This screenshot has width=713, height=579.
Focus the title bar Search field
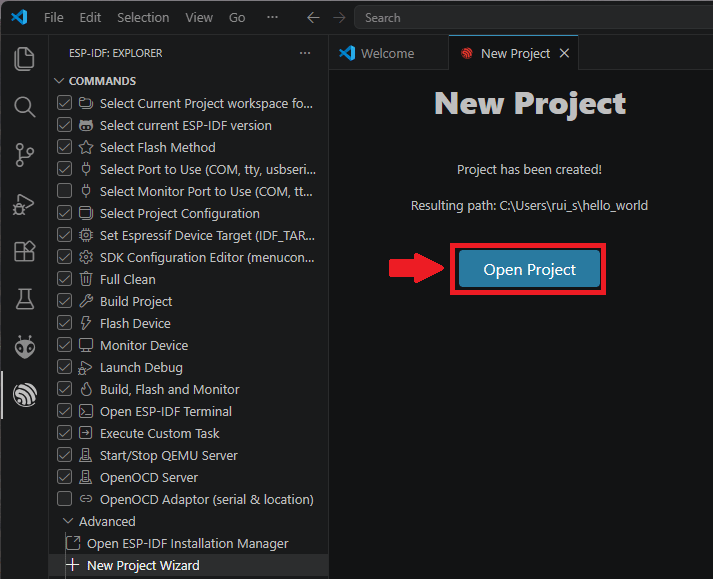(533, 18)
